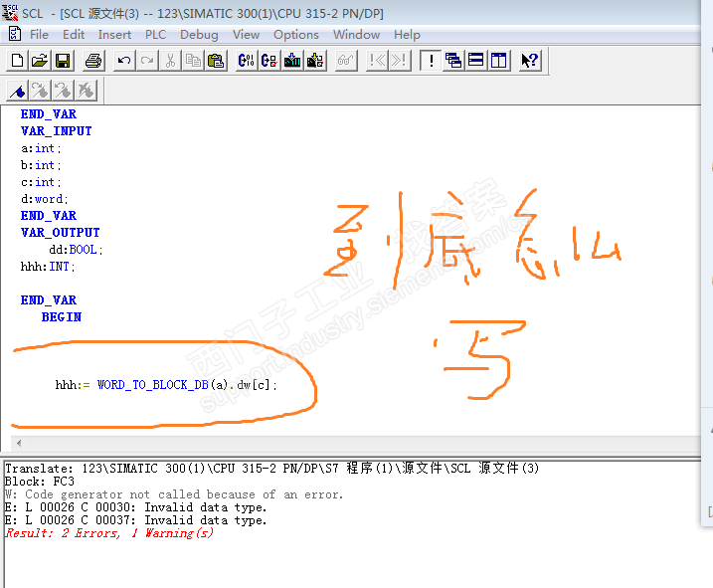Click the greyed redo arrow
Image resolution: width=713 pixels, height=588 pixels.
[147, 60]
